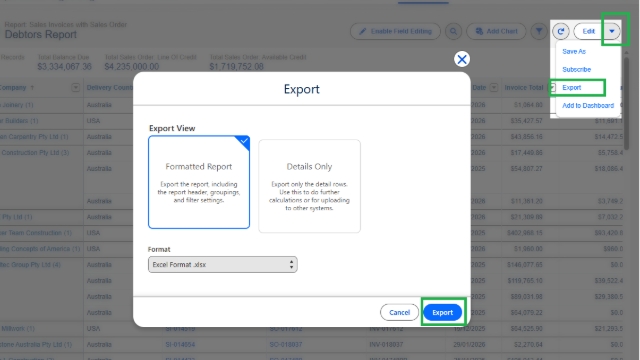Select Export in the dropdown menu
Screen dimensions: 640x360
571,87
